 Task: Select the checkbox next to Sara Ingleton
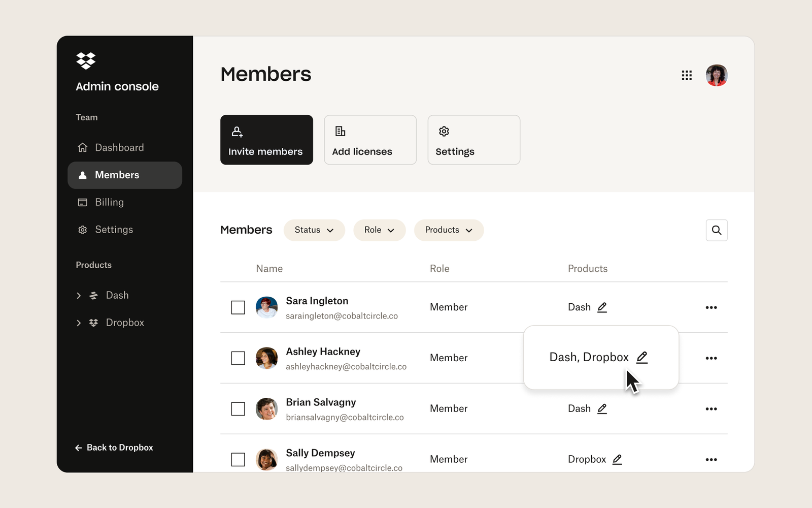click(238, 307)
